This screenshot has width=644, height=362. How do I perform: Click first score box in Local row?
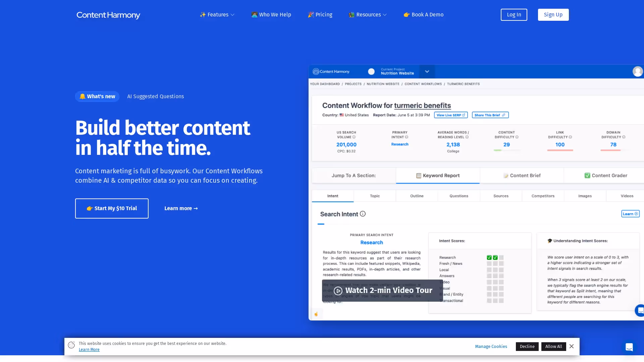tap(489, 270)
